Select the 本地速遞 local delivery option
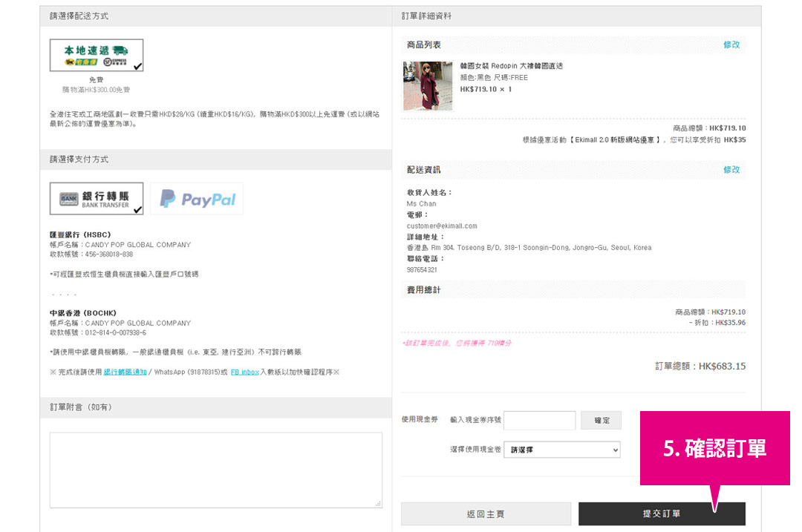 97,56
